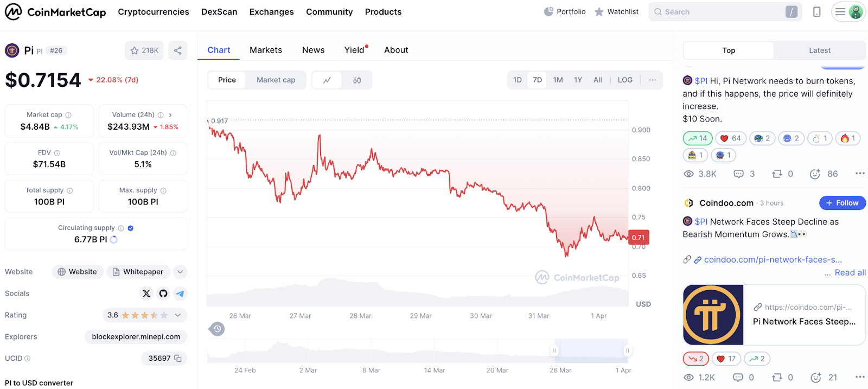This screenshot has height=389, width=868.
Task: Open the Exchanges menu
Action: pyautogui.click(x=271, y=11)
